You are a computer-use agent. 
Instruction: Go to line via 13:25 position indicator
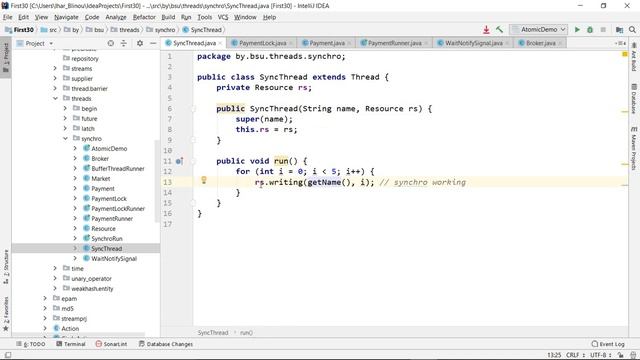(554, 355)
